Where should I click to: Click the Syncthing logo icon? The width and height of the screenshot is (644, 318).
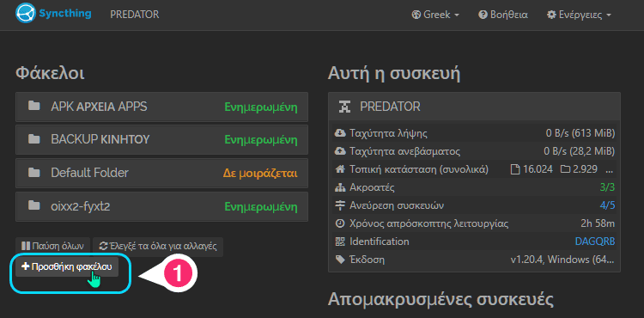[26, 14]
